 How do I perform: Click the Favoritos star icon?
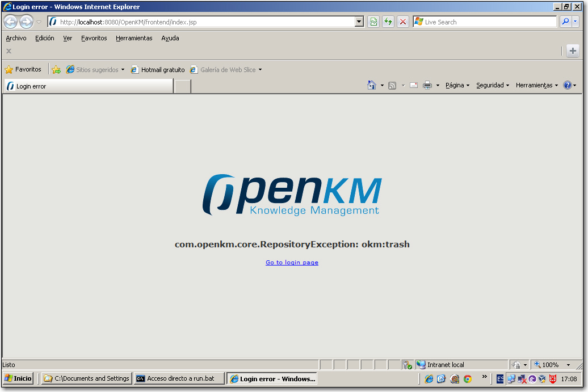[x=10, y=69]
